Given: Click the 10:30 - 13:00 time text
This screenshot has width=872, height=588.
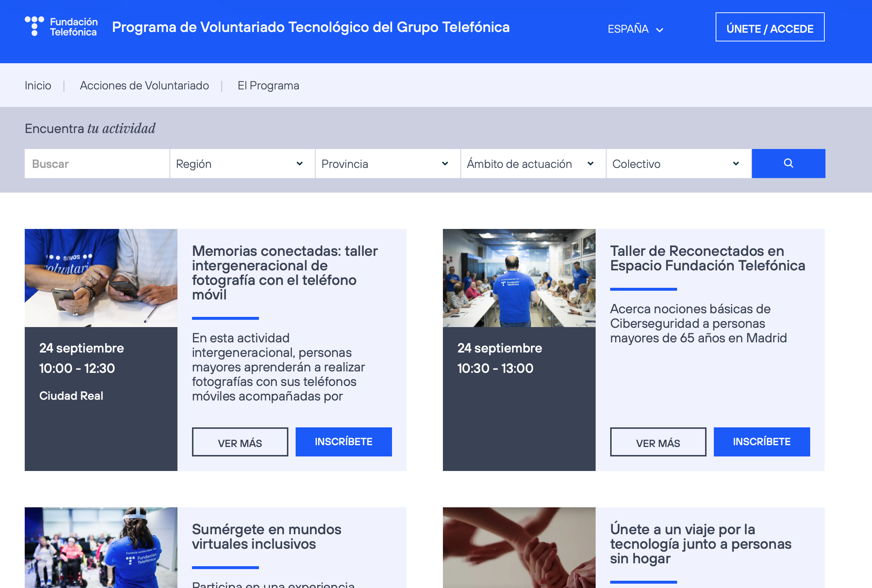Looking at the screenshot, I should coord(495,368).
